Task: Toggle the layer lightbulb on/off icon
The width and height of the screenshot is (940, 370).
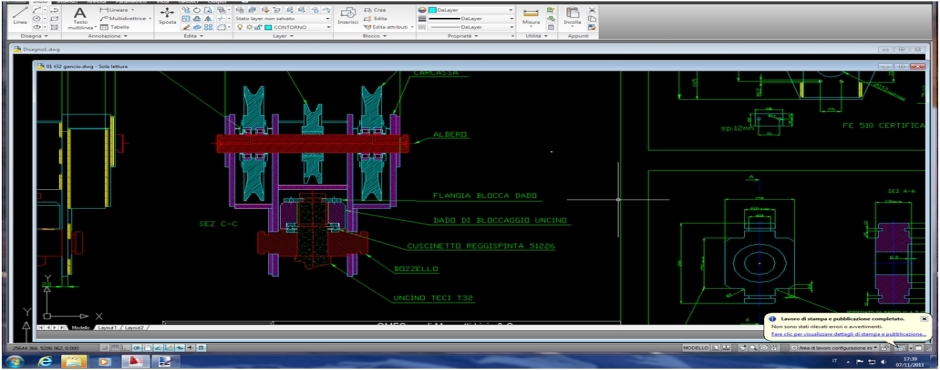Action: pos(240,27)
